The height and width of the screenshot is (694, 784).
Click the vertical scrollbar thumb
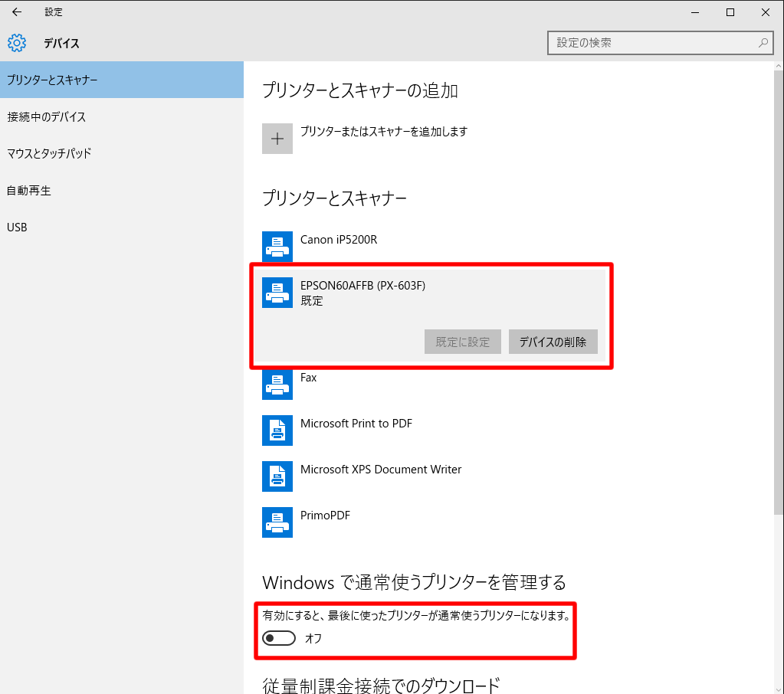pos(779,293)
